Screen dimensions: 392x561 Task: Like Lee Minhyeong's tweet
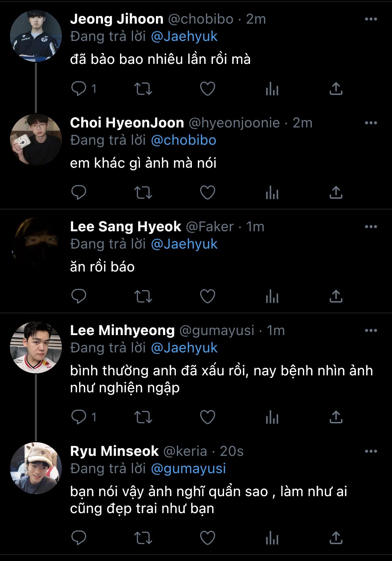click(x=207, y=417)
